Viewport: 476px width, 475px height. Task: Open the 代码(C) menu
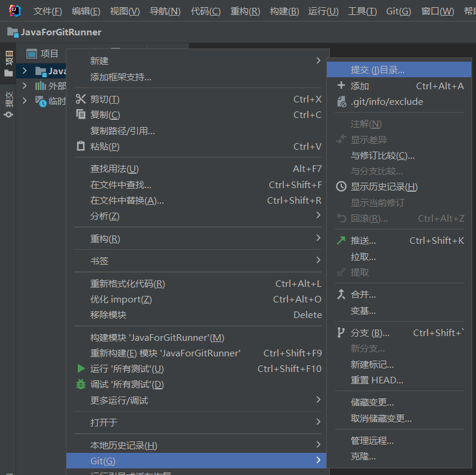click(x=205, y=11)
